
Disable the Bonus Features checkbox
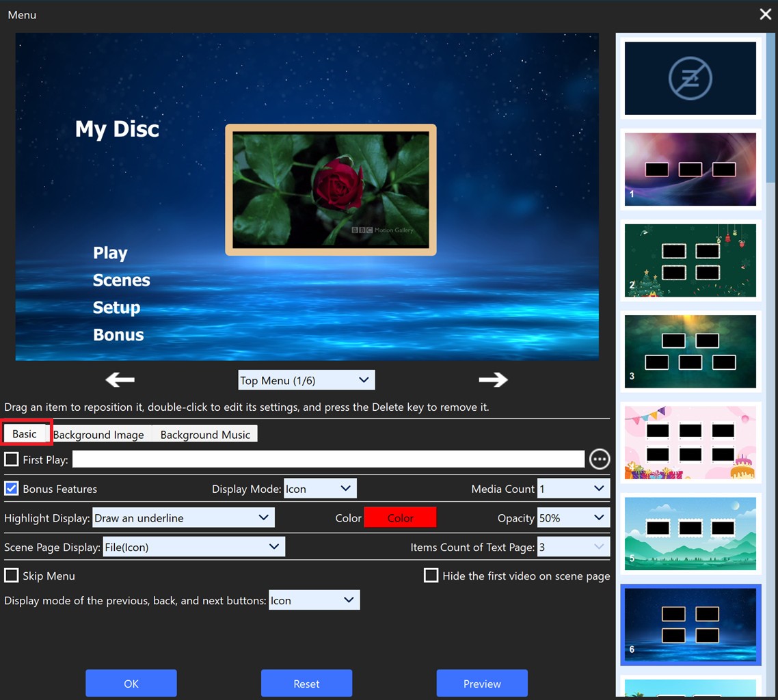11,488
